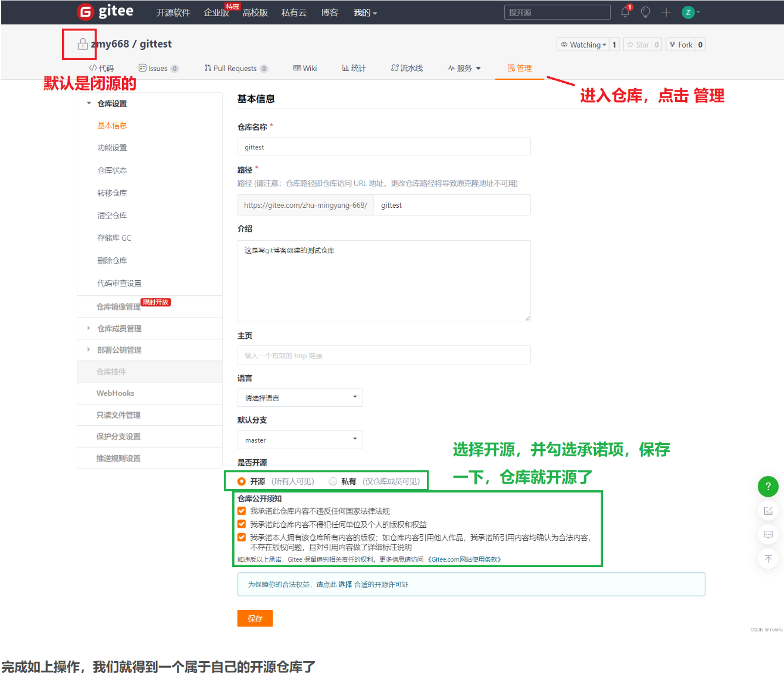Open 保护分支设置 in the sidebar

[118, 437]
